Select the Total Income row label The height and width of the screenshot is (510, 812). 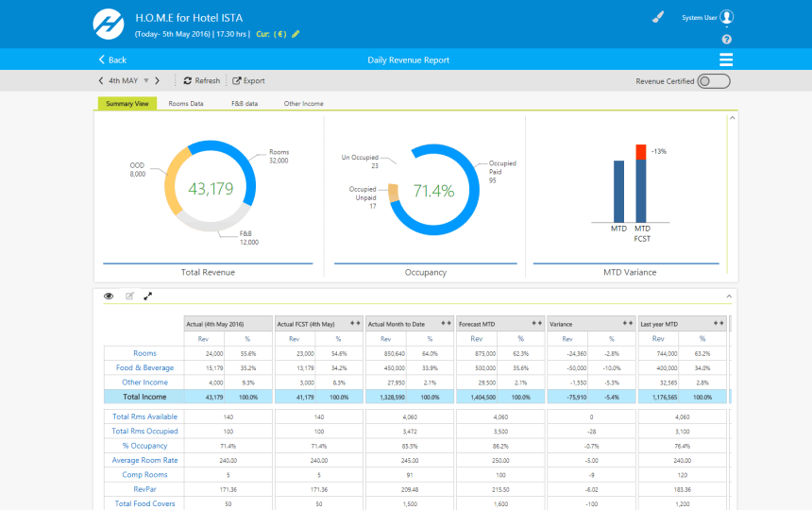(144, 397)
